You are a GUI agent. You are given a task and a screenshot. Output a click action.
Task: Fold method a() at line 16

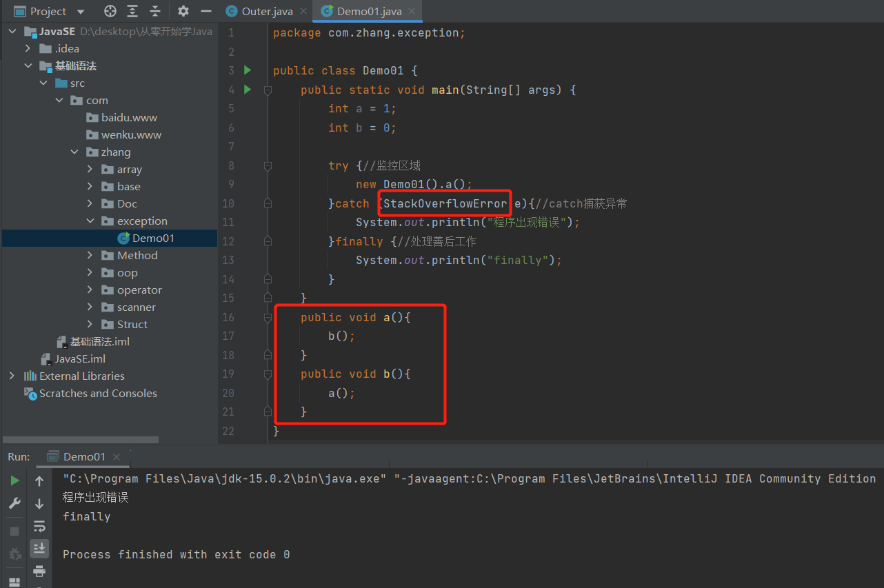coord(268,317)
